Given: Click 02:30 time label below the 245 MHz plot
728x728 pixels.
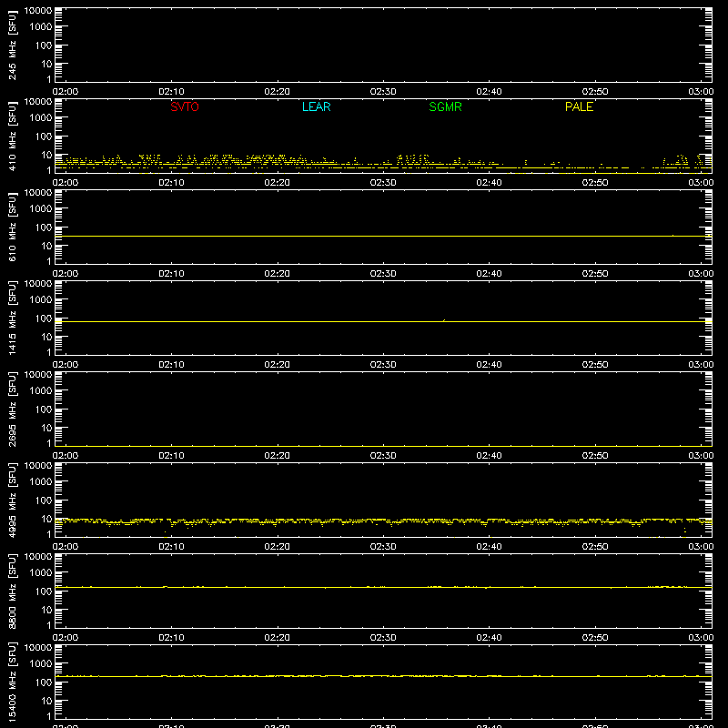Looking at the screenshot, I should point(383,92).
